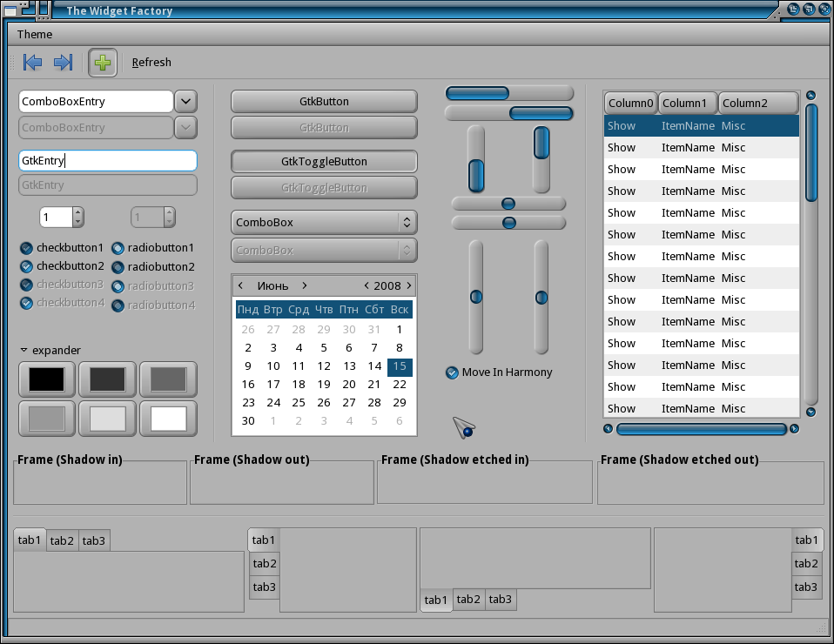Switch to tab3 in right-tabs notebook
Screen dimensions: 834x644
(x=806, y=587)
